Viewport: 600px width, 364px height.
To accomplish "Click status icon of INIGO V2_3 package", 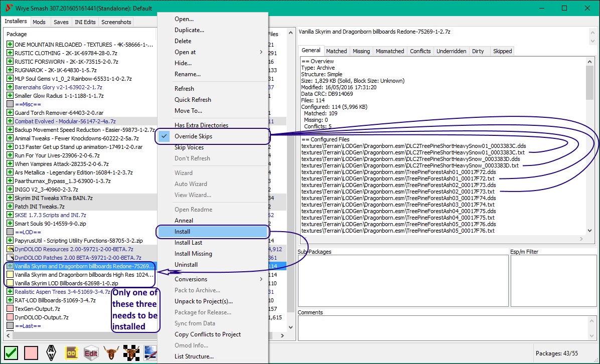I will click(x=10, y=189).
